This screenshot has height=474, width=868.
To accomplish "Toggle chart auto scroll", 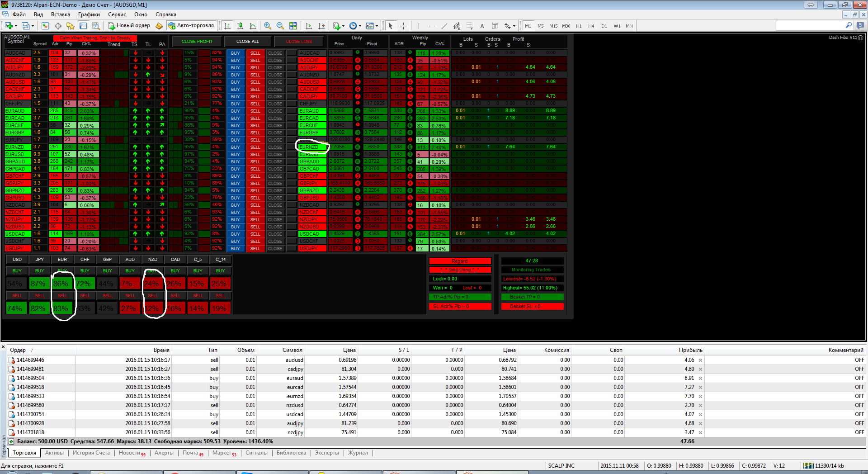I will (309, 26).
